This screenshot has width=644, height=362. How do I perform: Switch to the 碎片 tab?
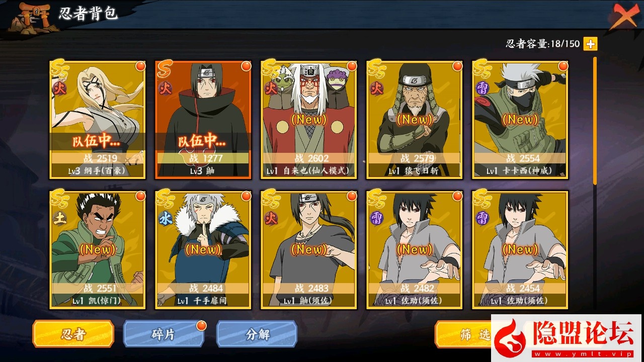pos(164,334)
